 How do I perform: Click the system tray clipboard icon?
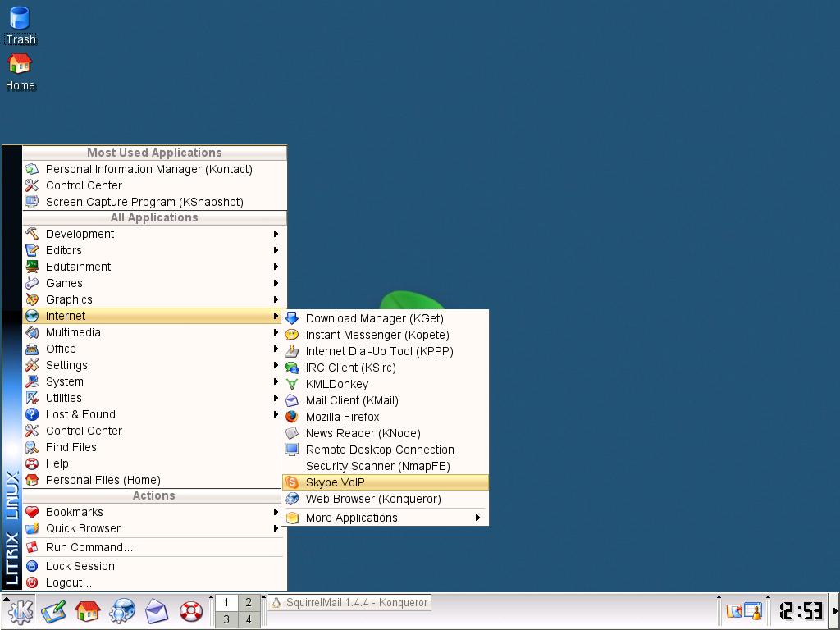tap(733, 611)
